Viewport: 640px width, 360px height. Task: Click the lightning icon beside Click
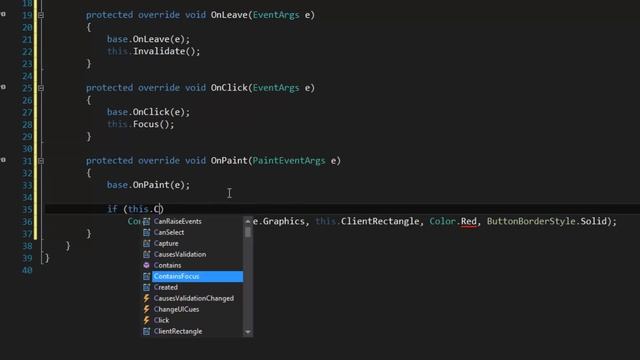[x=147, y=320]
